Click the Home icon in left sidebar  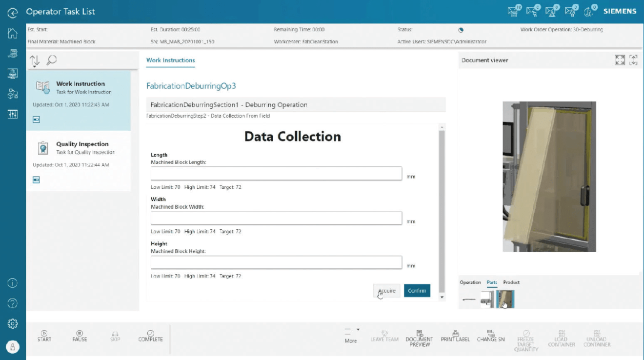point(13,34)
